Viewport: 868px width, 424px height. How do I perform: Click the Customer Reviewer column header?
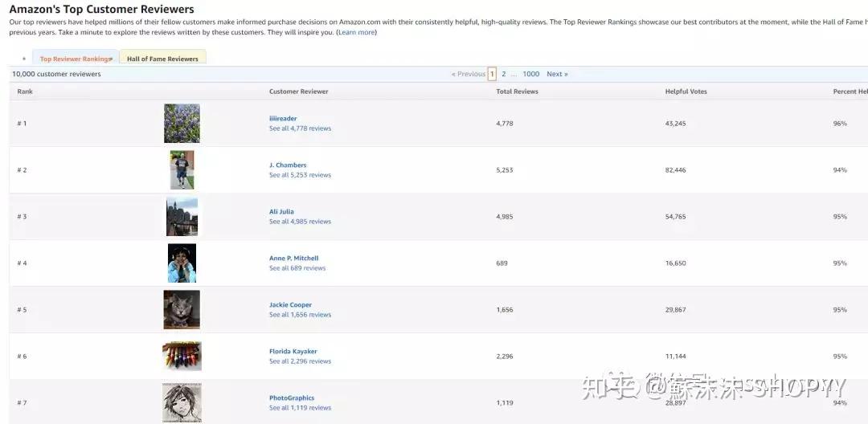point(299,92)
